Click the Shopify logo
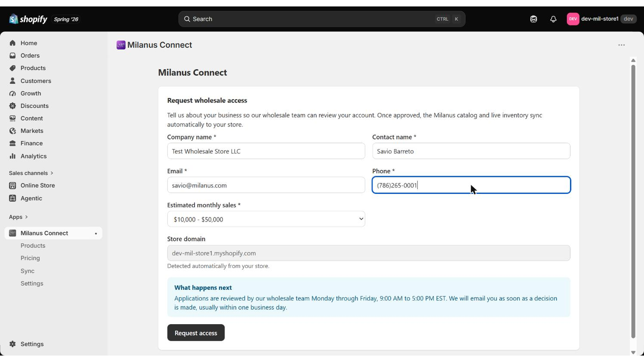 (28, 19)
